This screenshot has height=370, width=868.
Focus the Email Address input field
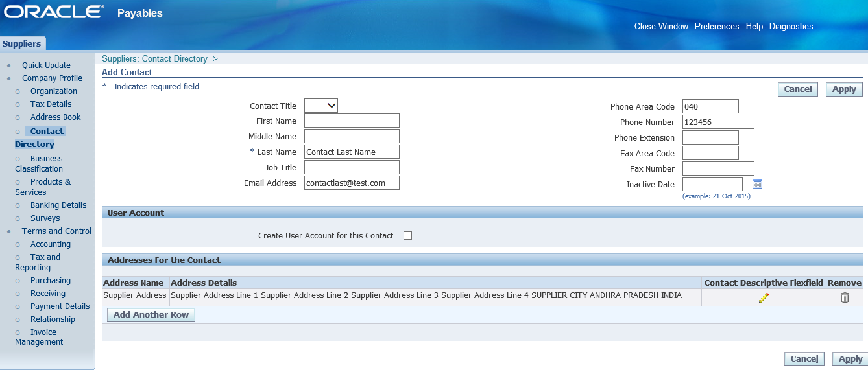click(x=352, y=183)
